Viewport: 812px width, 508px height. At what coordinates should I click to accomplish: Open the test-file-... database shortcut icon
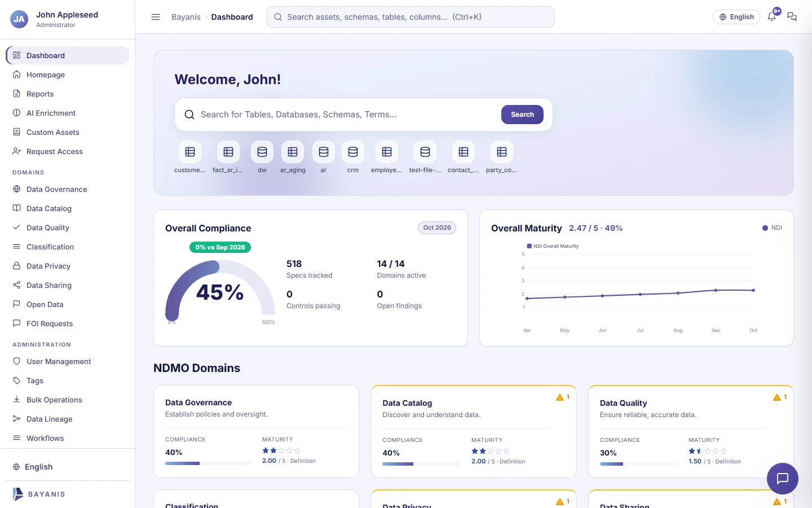tap(425, 152)
